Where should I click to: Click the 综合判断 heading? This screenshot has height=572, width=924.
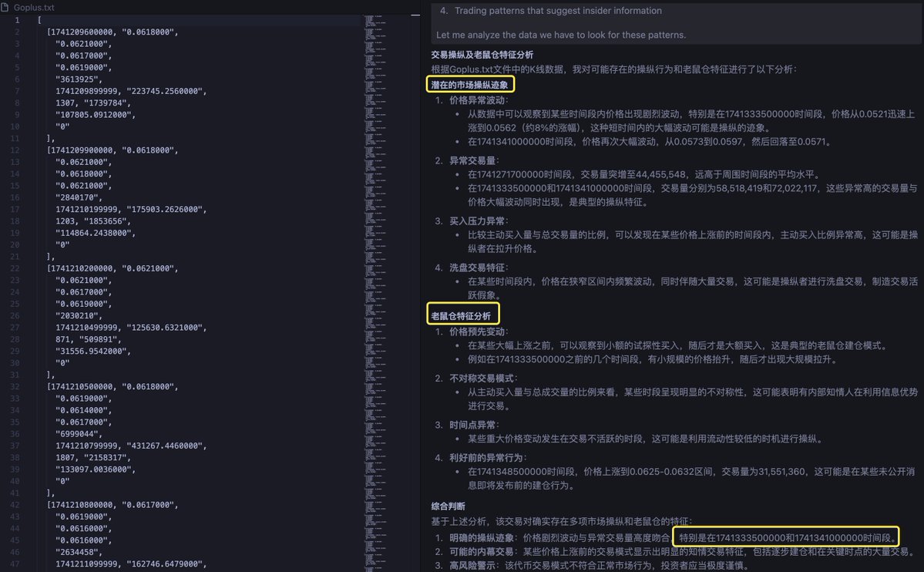(x=449, y=506)
